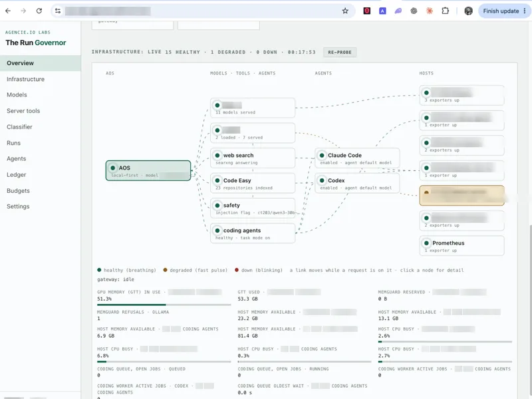The image size is (532, 399).
Task: Click the green status dot on AOS node
Action: [112, 168]
